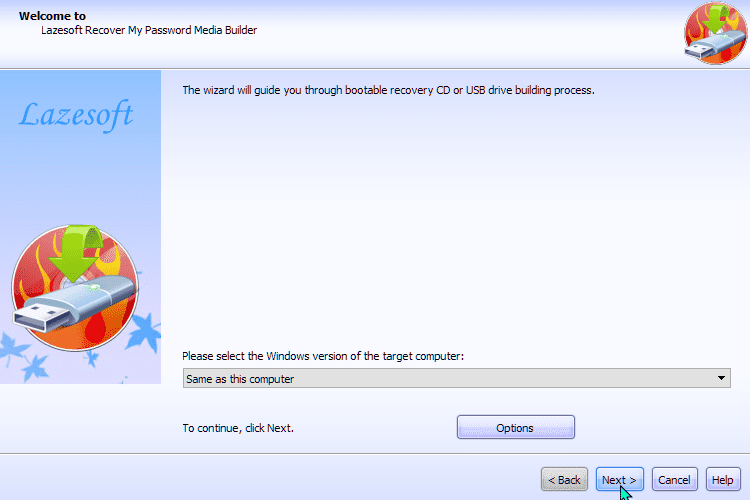Return with the Back button
750x500 pixels.
coord(564,479)
